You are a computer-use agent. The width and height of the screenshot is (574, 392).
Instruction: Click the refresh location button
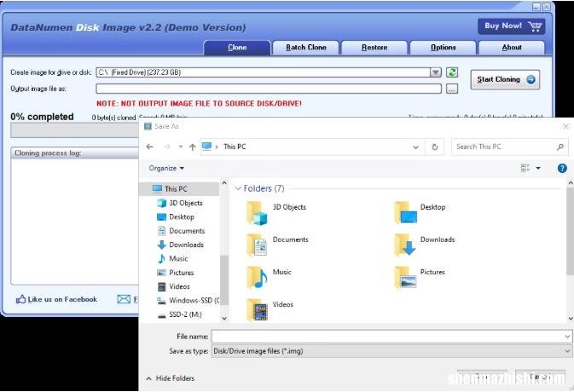click(x=435, y=147)
